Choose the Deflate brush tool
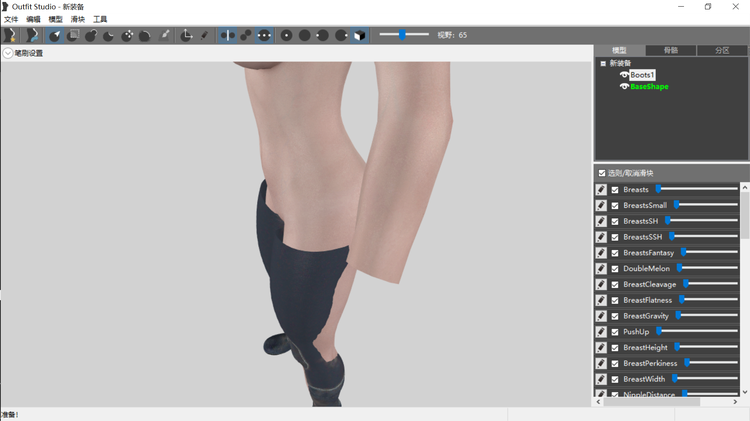Image resolution: width=750 pixels, height=421 pixels. [109, 35]
